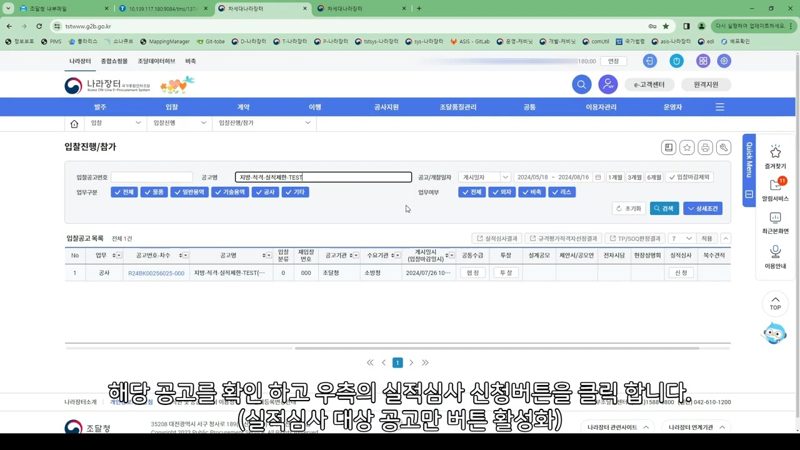This screenshot has height=450, width=800.
Task: Focus the 입찰공고번호 input field
Action: click(152, 177)
